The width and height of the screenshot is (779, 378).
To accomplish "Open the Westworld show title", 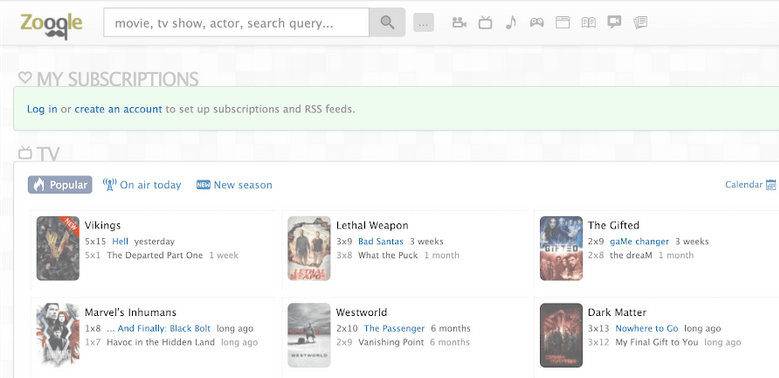I will (x=362, y=312).
